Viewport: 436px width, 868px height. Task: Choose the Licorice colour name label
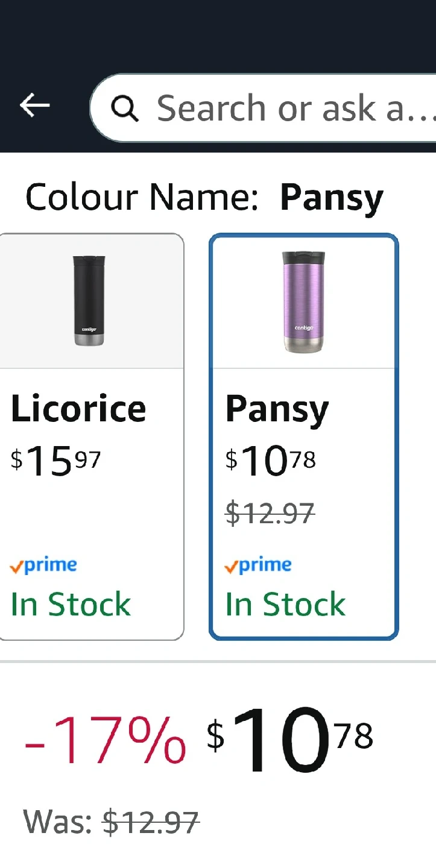[x=78, y=409]
